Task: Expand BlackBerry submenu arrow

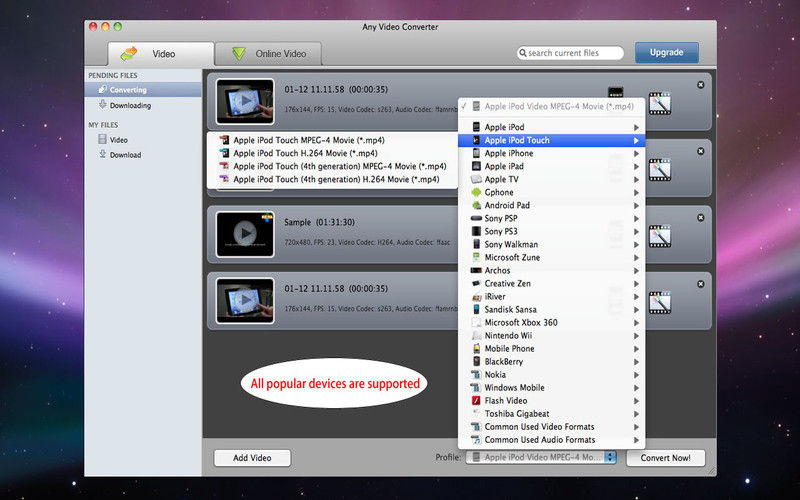Action: pyautogui.click(x=636, y=361)
